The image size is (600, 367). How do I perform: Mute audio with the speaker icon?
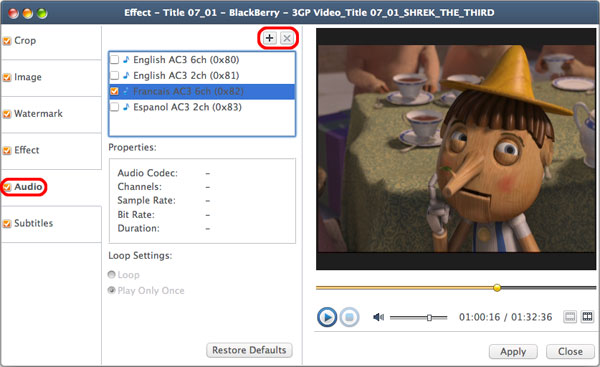click(x=378, y=317)
